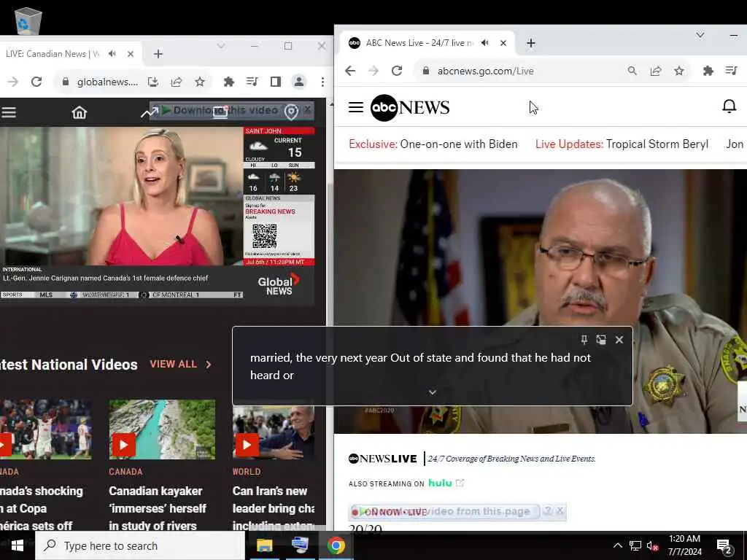The image size is (747, 560).
Task: Close the ABC News Live tab
Action: pos(503,43)
